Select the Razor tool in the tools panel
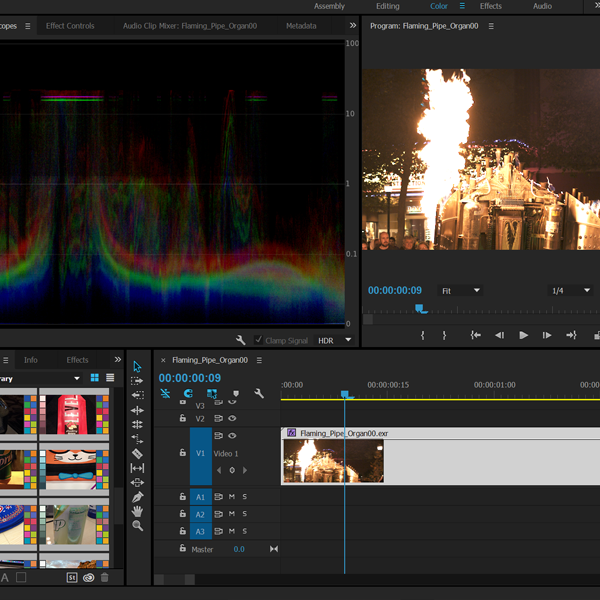600x600 pixels. 137,453
